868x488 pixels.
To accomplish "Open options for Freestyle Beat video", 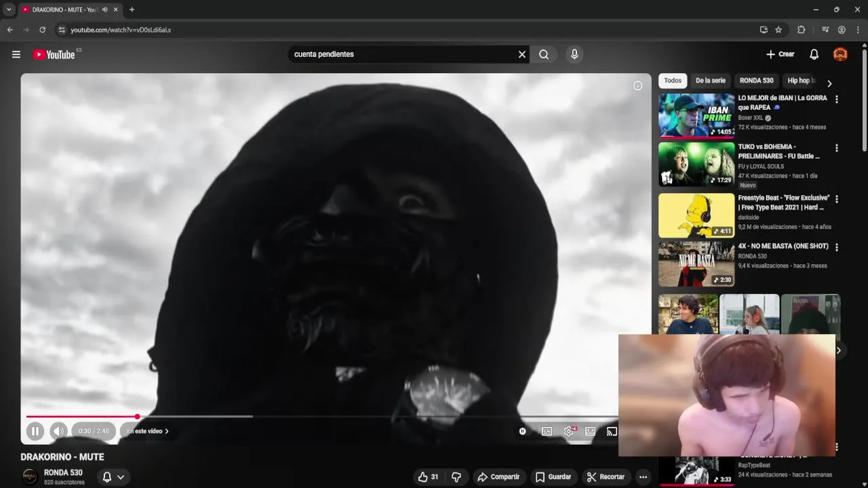I will (836, 199).
